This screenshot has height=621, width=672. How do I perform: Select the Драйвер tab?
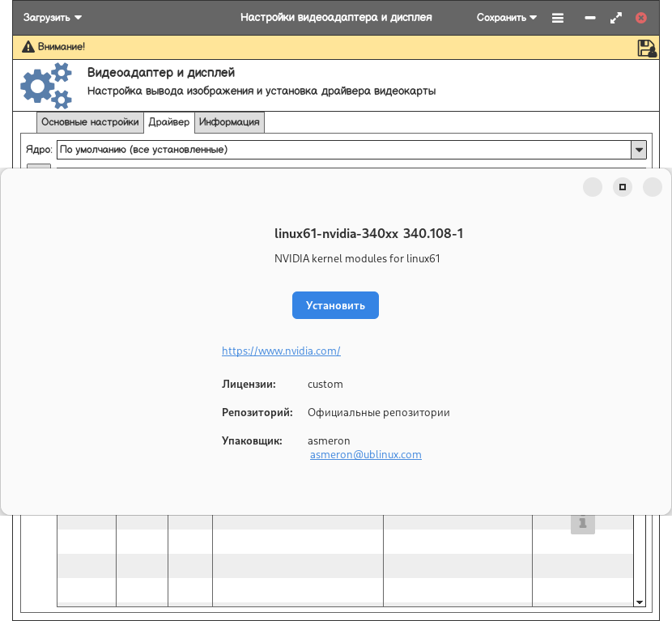click(169, 122)
